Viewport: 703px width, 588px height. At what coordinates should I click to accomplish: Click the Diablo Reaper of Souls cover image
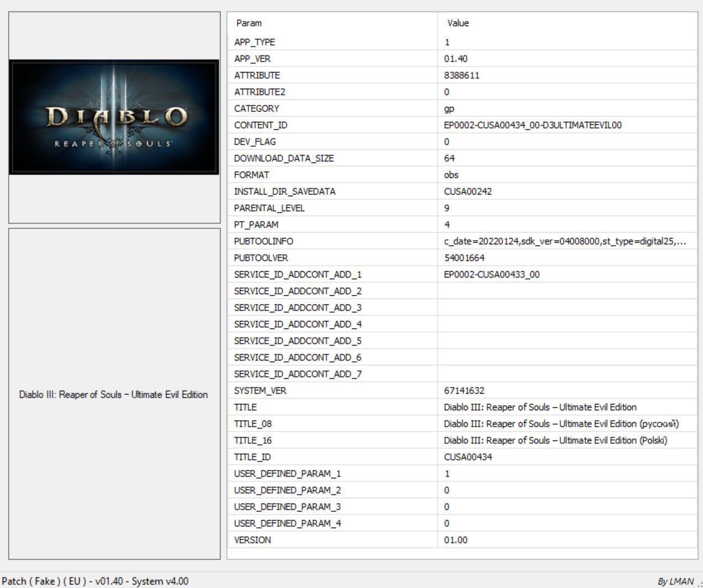pyautogui.click(x=114, y=117)
